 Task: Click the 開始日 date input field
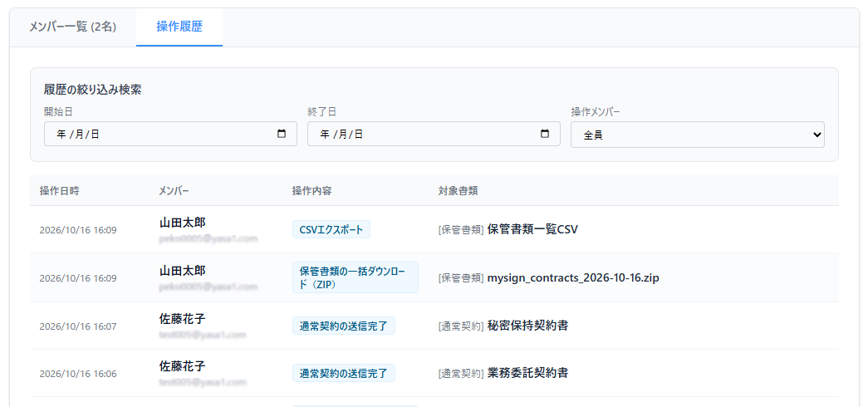point(170,134)
